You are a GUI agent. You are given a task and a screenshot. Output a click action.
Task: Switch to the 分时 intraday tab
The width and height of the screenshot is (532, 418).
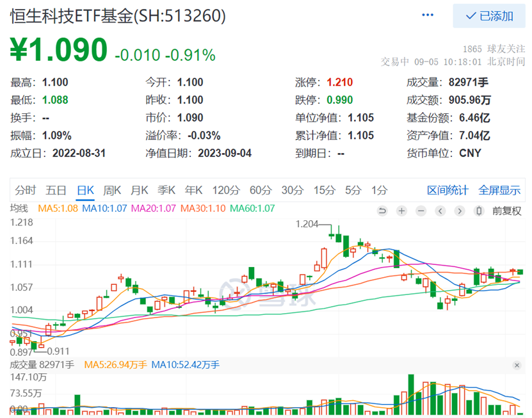[x=25, y=190]
